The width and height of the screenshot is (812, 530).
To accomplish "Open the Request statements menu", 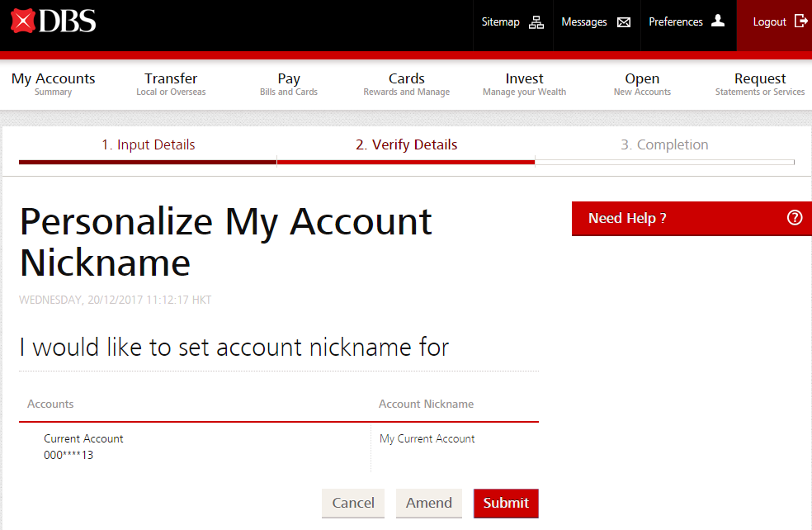I will point(760,84).
